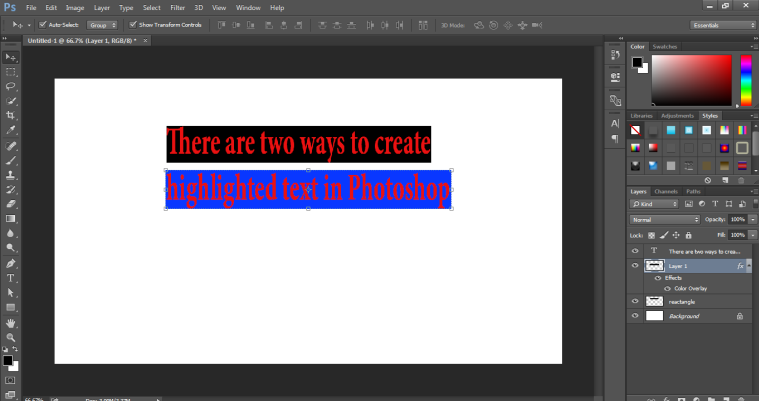Select the Crop tool
Screen dimensions: 759x401
(x=11, y=115)
